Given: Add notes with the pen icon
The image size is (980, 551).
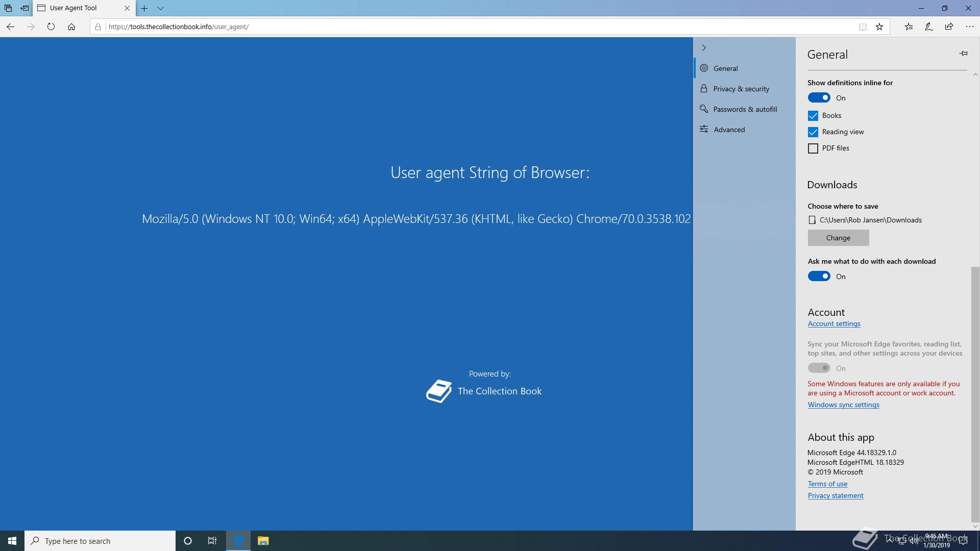Looking at the screenshot, I should click(929, 27).
